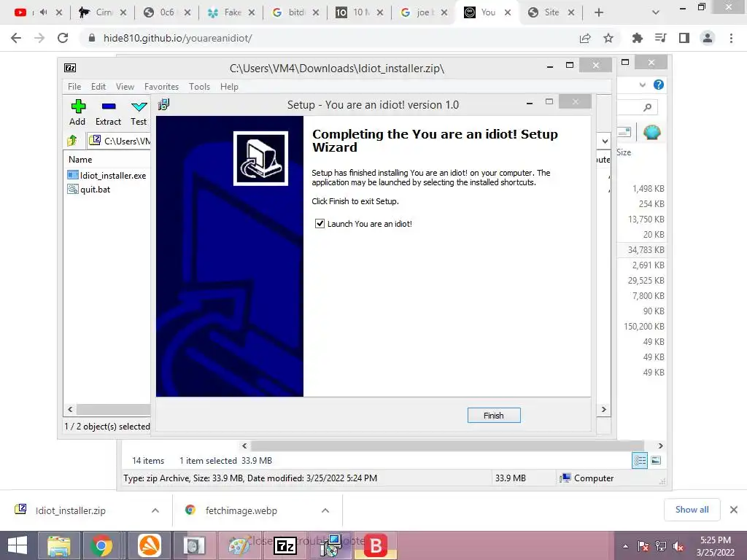
Task: Click the Explorer search magnifier icon
Action: 647,107
